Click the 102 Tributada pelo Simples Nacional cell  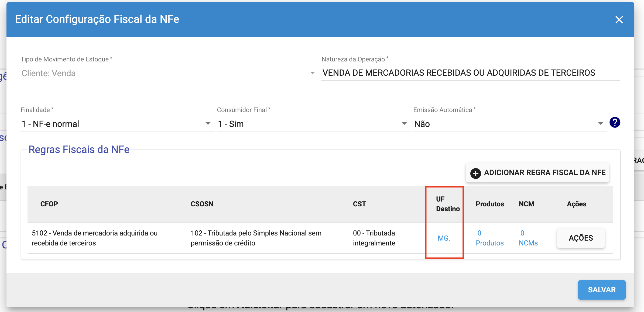tap(256, 238)
